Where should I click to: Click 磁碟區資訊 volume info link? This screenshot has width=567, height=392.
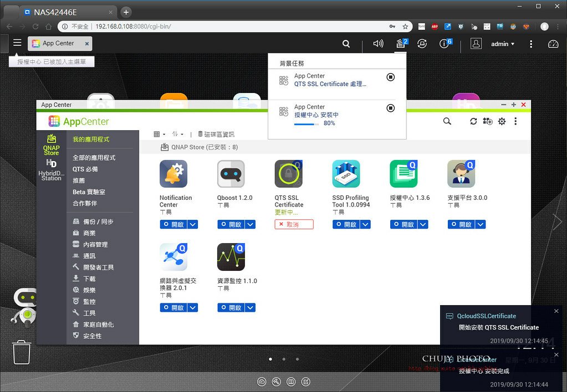216,134
